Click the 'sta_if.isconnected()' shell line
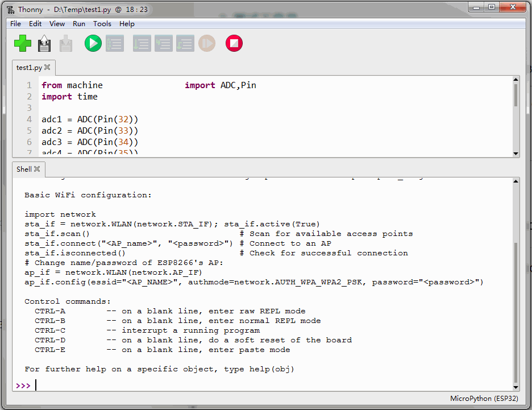The image size is (532, 410). 75,253
